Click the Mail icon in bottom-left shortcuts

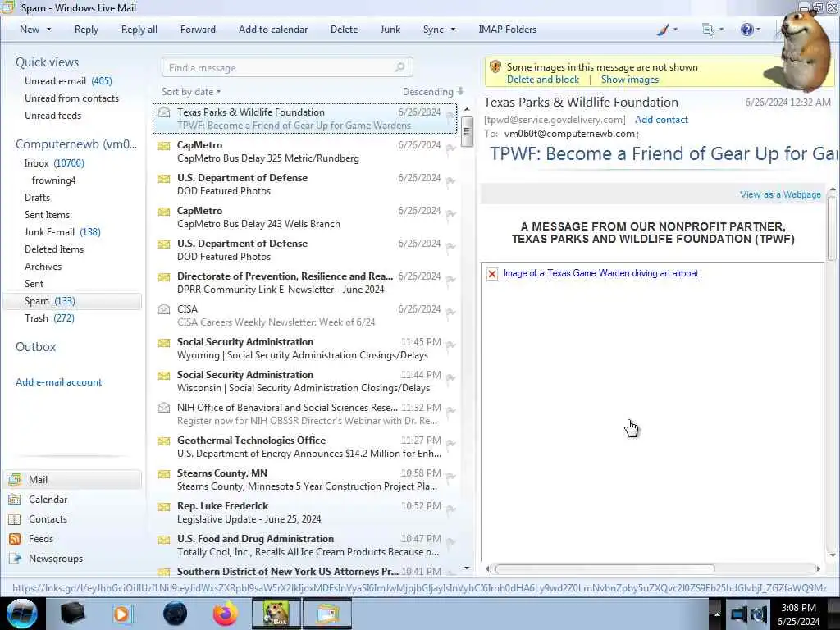coord(15,479)
